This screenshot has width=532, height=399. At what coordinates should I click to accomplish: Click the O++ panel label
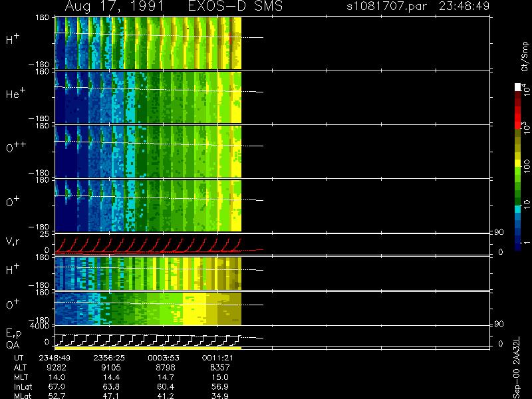point(16,147)
